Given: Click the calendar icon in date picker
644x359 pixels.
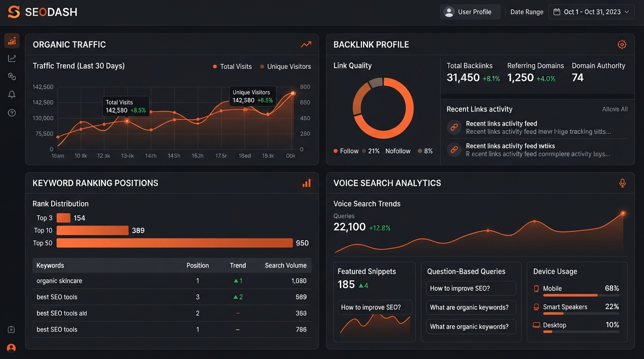Looking at the screenshot, I should 556,12.
